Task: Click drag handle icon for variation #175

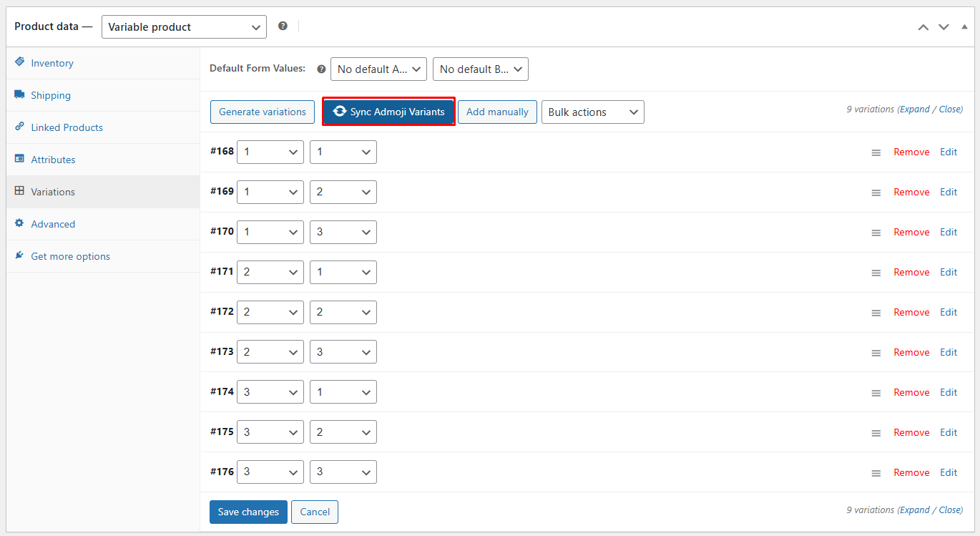Action: click(x=876, y=433)
